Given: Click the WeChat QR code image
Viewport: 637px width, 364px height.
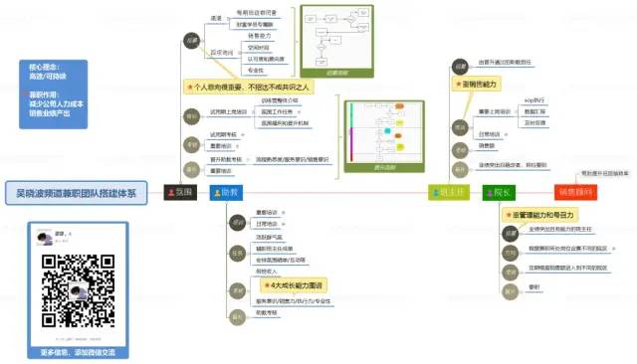Looking at the screenshot, I should click(78, 290).
